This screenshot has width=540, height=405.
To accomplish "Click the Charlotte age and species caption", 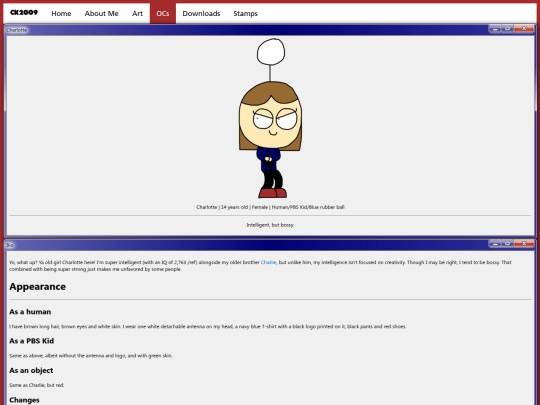I will [x=270, y=207].
